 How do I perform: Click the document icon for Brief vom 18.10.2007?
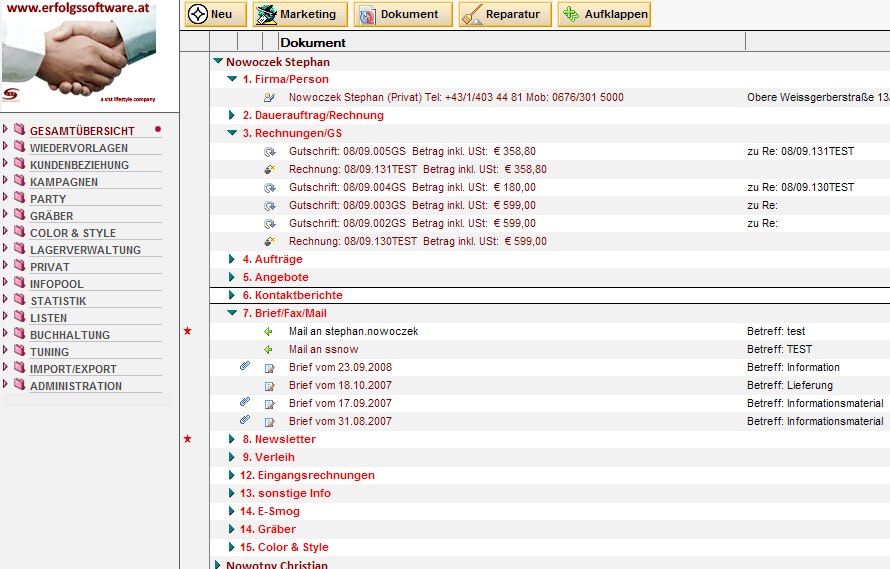click(268, 386)
